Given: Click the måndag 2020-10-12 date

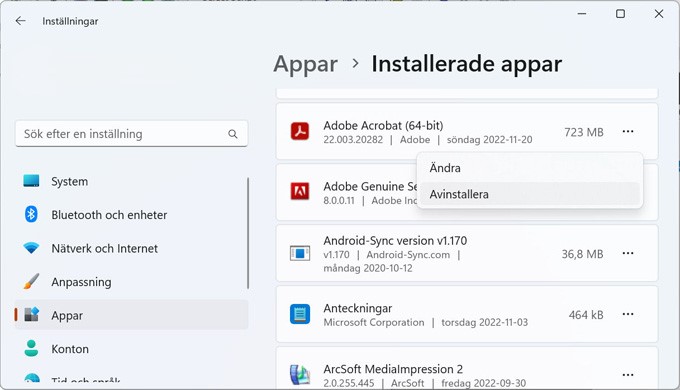Looking at the screenshot, I should coord(368,268).
